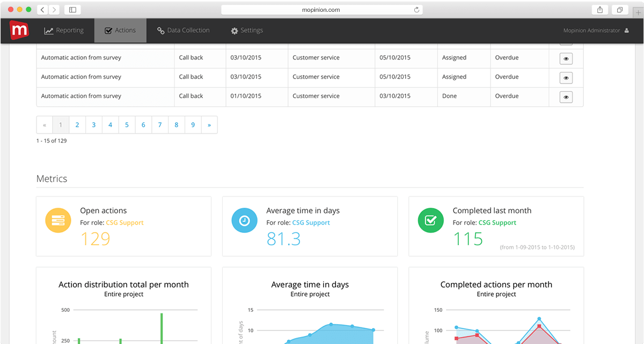Image resolution: width=644 pixels, height=344 pixels.
Task: Go forward in browser history
Action: pos(54,10)
